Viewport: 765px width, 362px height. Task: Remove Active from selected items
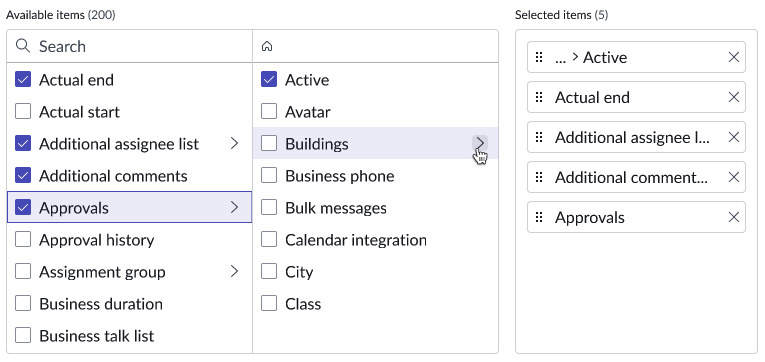tap(734, 58)
